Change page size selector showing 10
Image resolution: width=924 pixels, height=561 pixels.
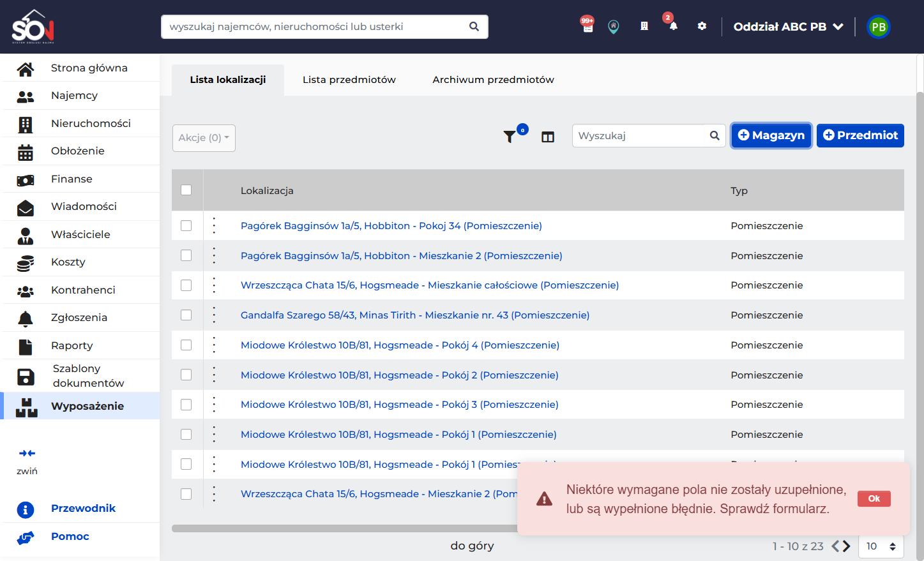(x=881, y=546)
